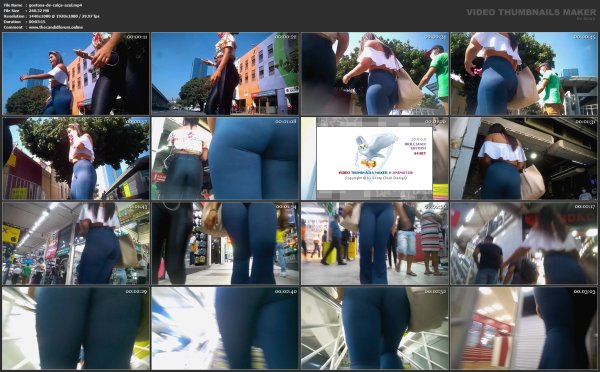Select the thumbnail frame stamped 00:02:52
The width and height of the screenshot is (600, 372).
(x=375, y=328)
